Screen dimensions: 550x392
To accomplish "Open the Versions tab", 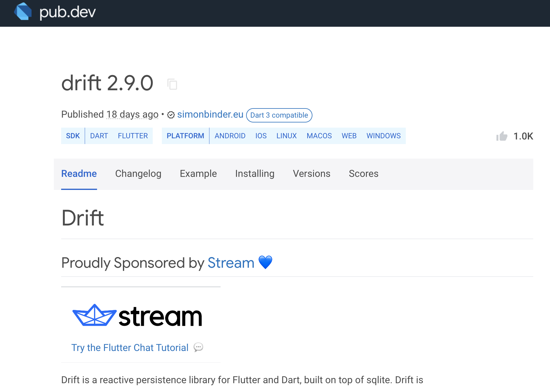I will tap(312, 174).
